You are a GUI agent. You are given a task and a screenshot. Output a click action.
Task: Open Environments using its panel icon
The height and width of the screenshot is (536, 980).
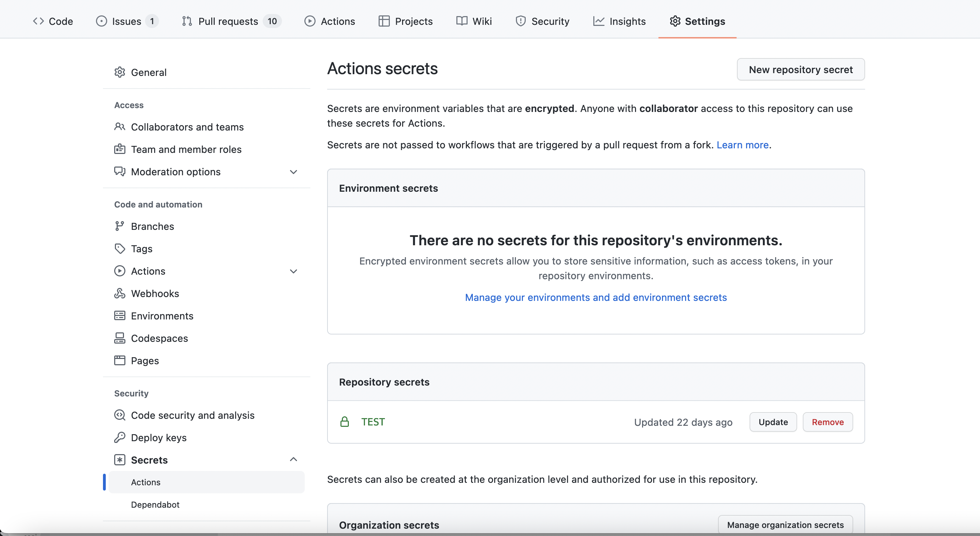tap(119, 316)
